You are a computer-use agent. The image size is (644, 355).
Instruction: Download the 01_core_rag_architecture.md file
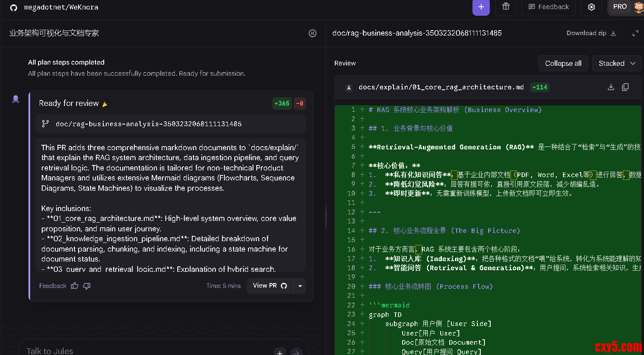[611, 87]
